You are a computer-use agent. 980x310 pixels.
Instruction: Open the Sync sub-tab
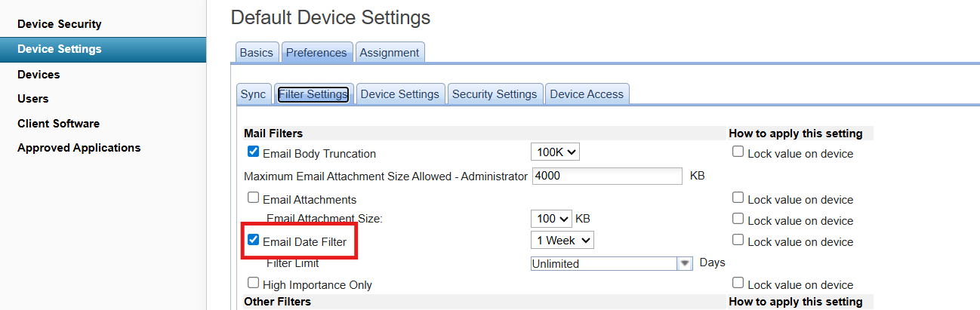[253, 94]
